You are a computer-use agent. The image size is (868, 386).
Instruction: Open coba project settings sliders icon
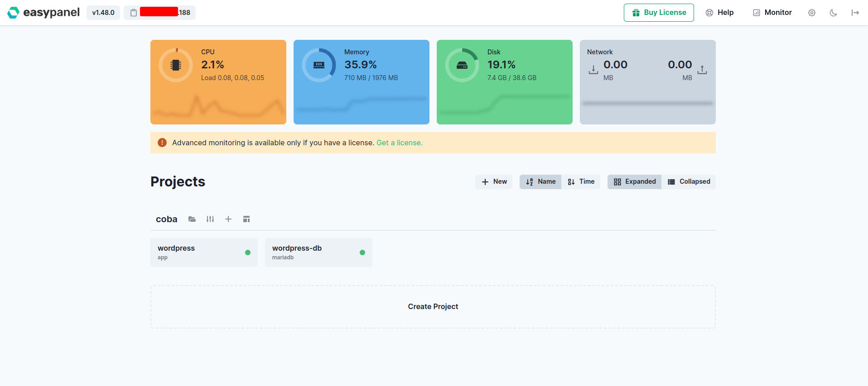pyautogui.click(x=210, y=219)
